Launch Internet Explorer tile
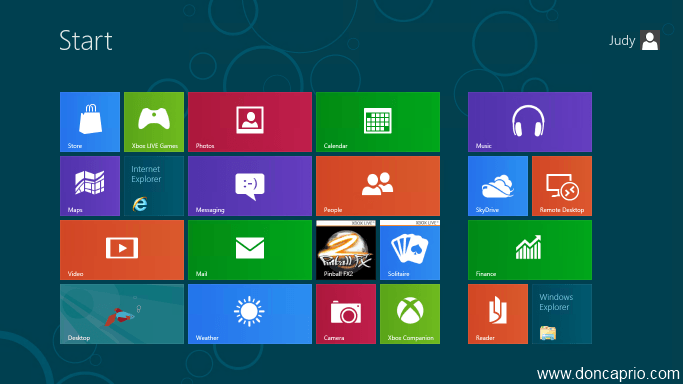 click(154, 186)
